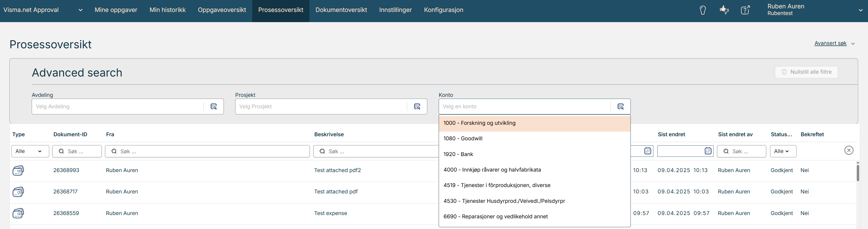
Task: Click description Test attached pdf2
Action: coord(337,170)
